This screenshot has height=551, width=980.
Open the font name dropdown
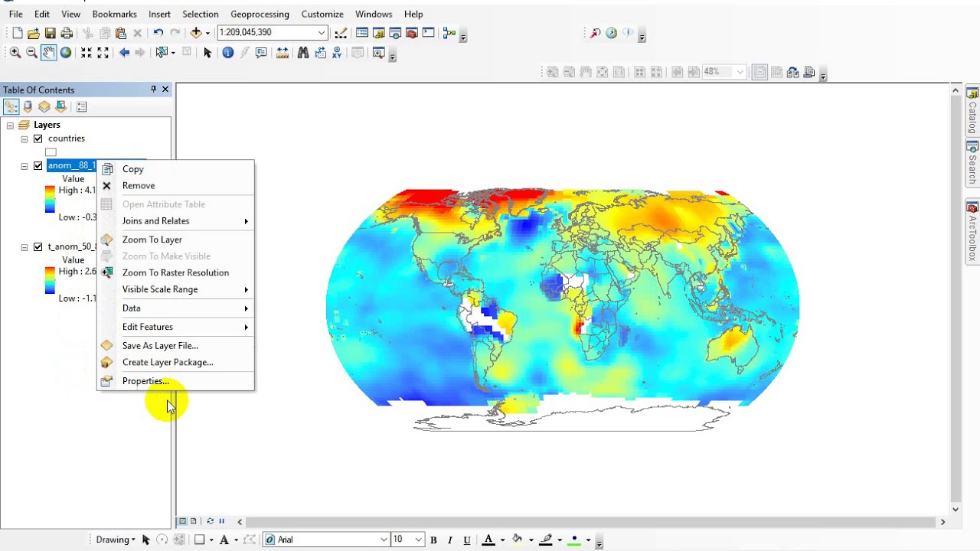point(384,540)
